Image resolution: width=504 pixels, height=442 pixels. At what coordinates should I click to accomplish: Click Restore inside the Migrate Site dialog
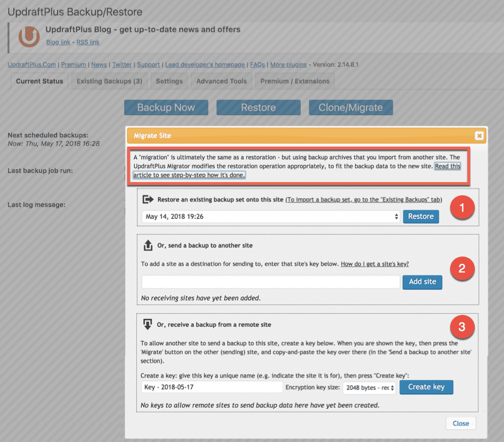pyautogui.click(x=421, y=216)
